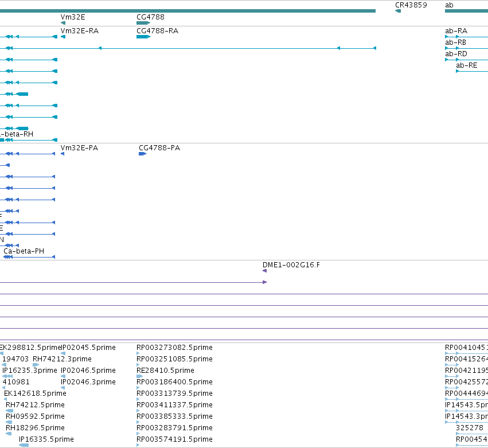Click the CG4788-RA transcript glyph

point(143,37)
